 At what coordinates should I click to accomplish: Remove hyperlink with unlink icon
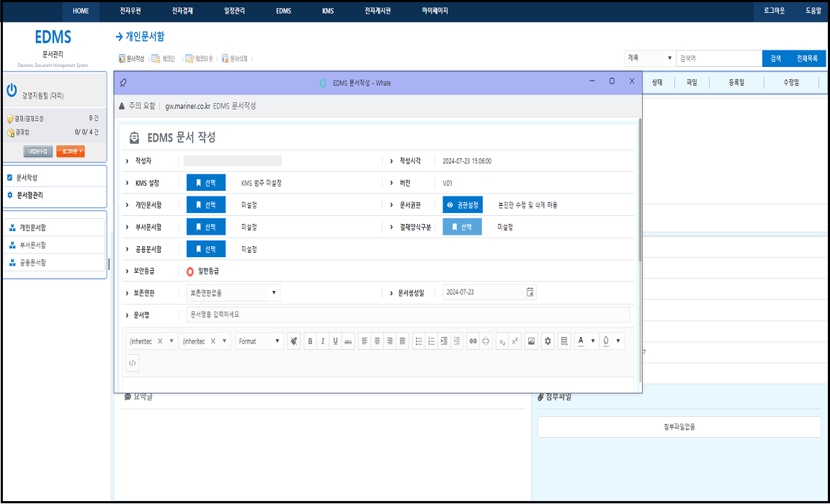coord(486,341)
